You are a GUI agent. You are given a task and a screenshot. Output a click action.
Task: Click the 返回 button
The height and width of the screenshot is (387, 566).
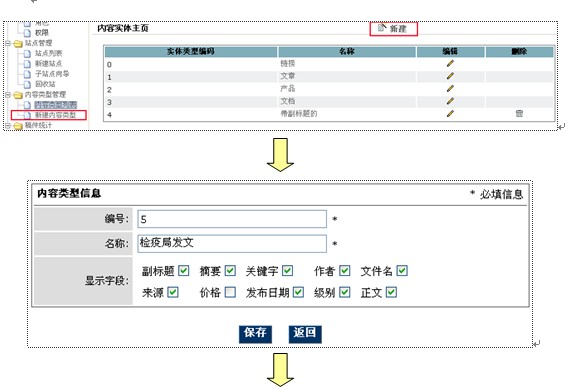coord(305,334)
